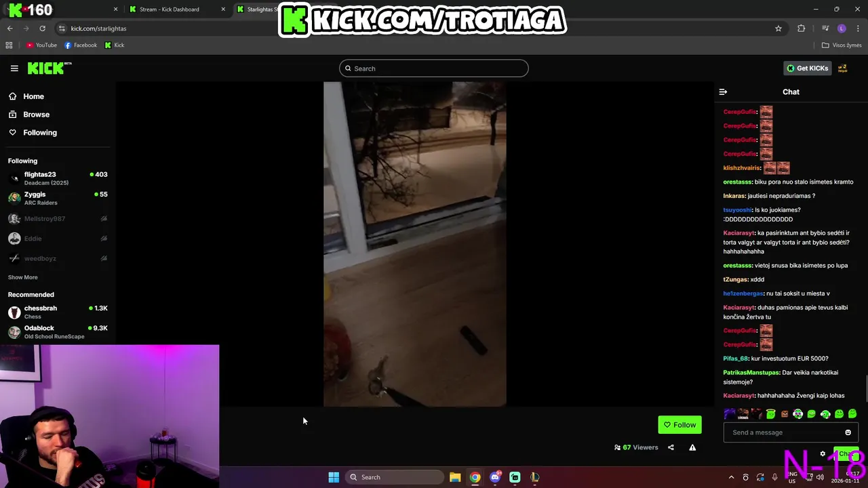The height and width of the screenshot is (488, 868).
Task: Click username Pifas_68 in chat
Action: tap(736, 359)
